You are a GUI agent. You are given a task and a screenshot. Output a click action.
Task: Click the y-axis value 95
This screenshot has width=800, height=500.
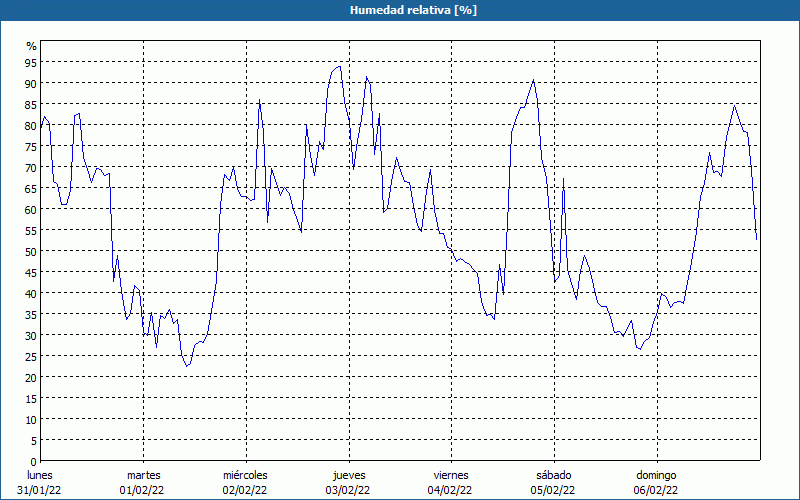click(x=31, y=62)
